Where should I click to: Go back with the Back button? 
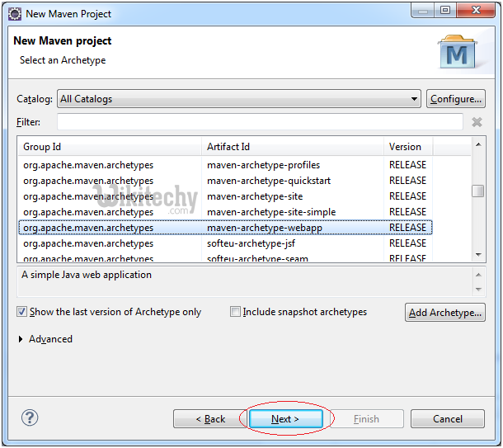coord(209,419)
